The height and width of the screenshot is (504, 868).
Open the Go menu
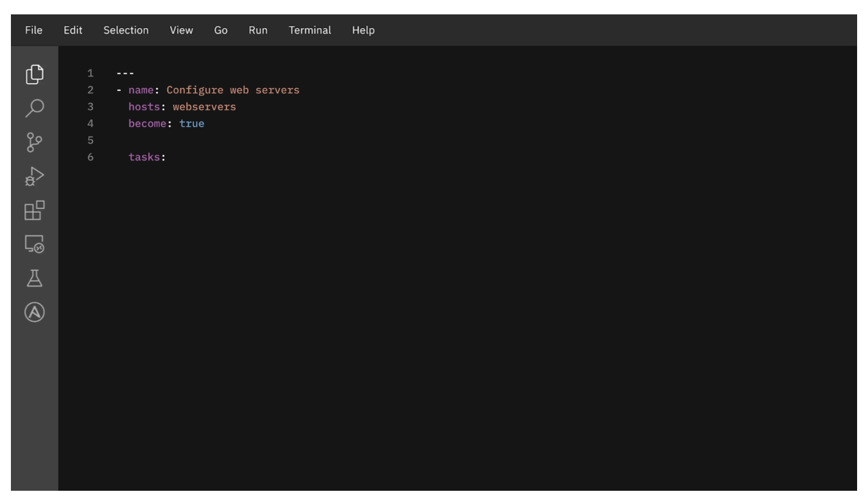[x=221, y=30]
